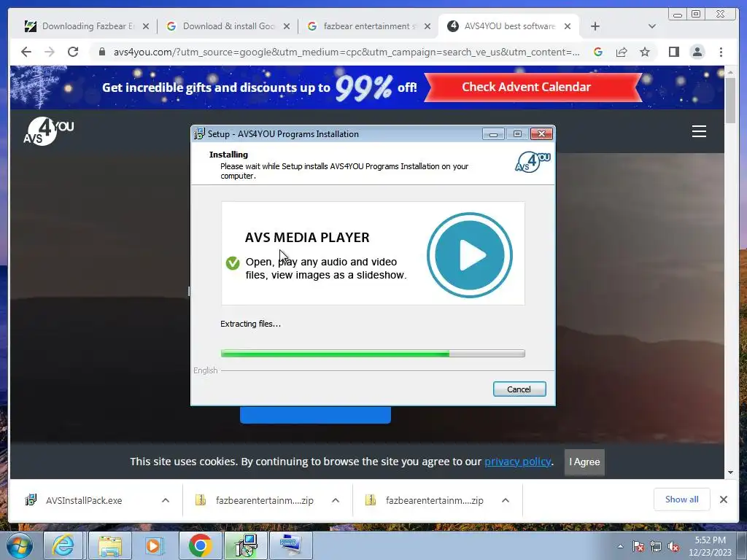Click the blue button beneath the installer dialog
Screen dimensions: 747x560
[x=315, y=415]
